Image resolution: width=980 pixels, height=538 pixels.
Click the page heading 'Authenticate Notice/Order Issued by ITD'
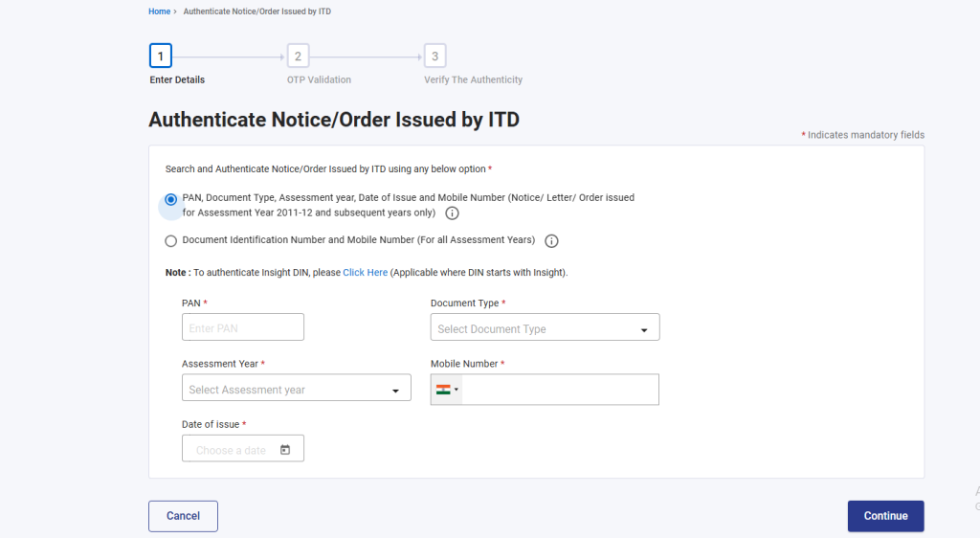[x=334, y=120]
